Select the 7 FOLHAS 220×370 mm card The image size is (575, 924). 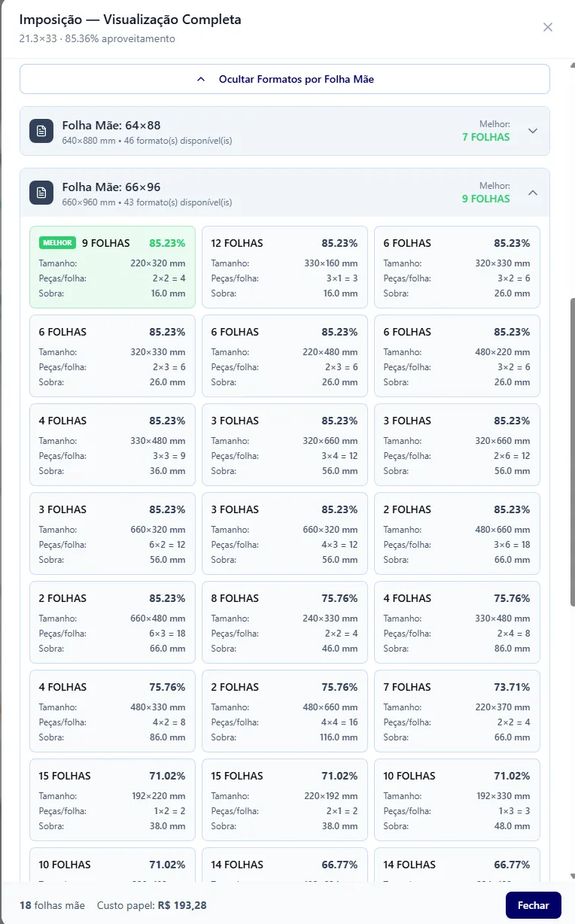coord(457,711)
